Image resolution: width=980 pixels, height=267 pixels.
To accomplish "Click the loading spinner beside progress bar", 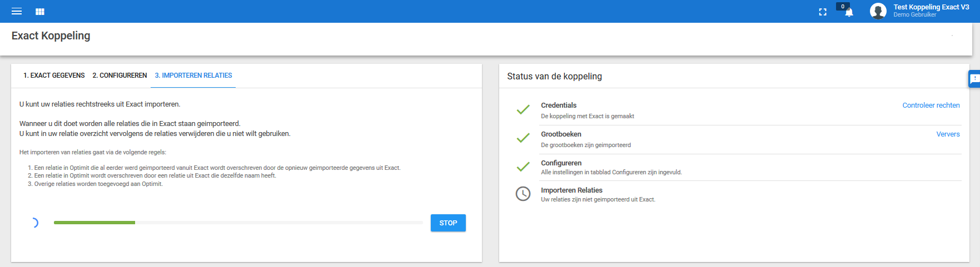I will coord(34,223).
